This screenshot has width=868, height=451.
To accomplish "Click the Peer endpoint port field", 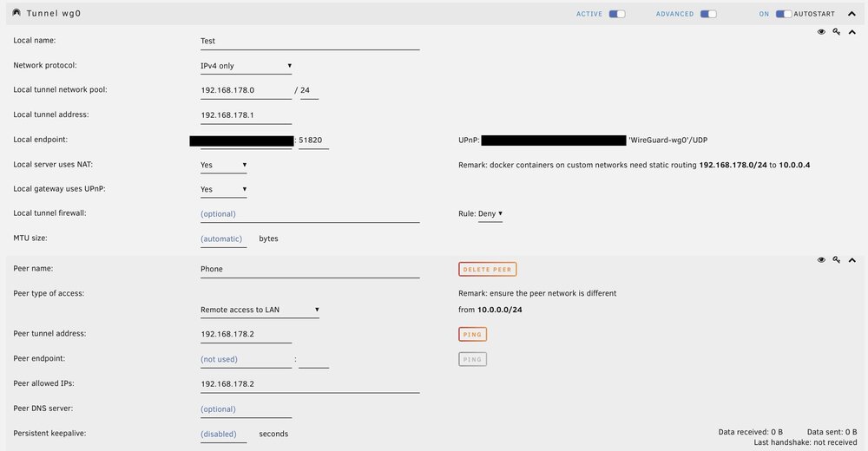I will pos(313,359).
